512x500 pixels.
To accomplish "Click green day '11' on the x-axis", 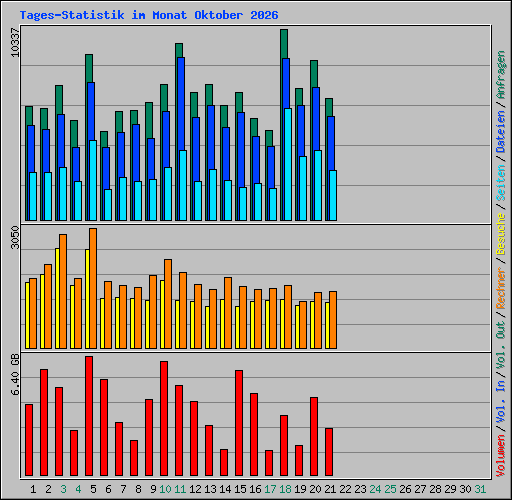I will click(x=180, y=489).
